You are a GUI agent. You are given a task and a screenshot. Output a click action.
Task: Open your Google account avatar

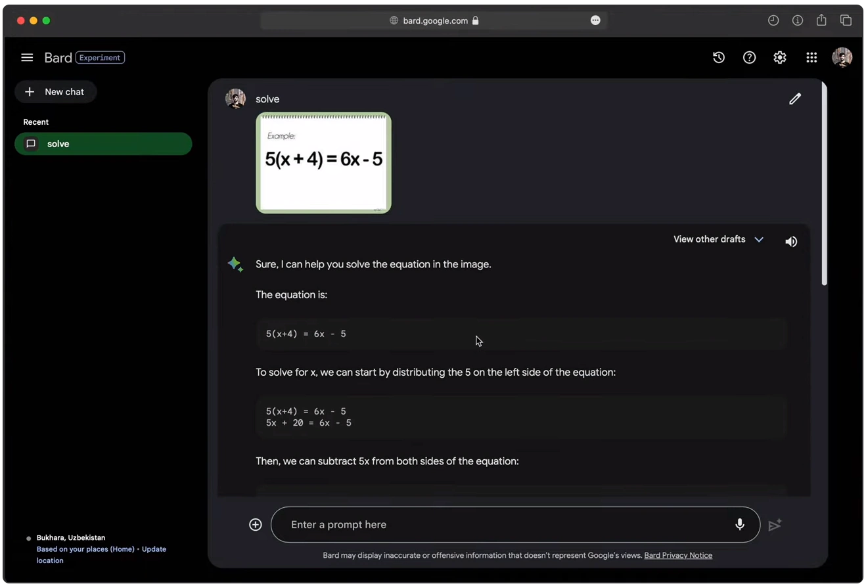point(842,57)
